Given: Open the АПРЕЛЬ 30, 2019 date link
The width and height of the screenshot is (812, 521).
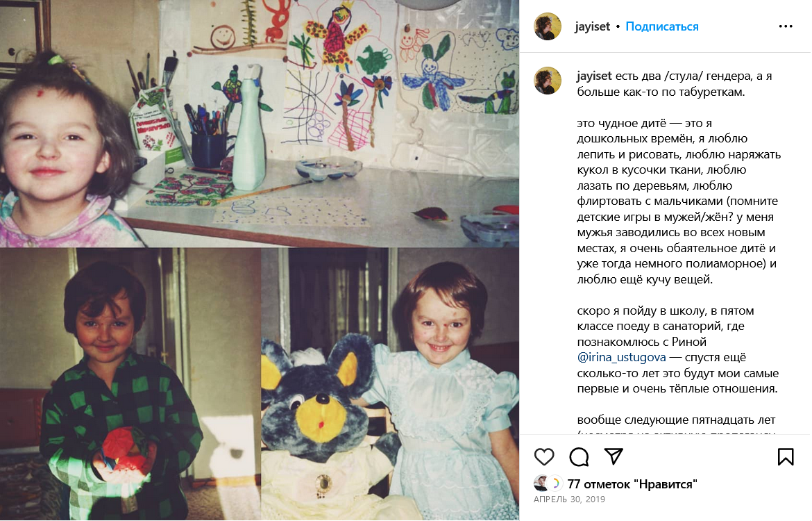Looking at the screenshot, I should [x=569, y=499].
